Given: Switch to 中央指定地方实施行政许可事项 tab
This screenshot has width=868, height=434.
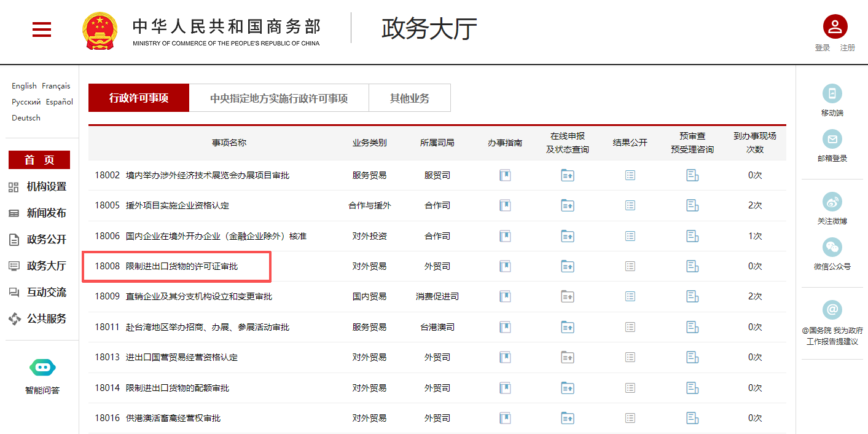Looking at the screenshot, I should (279, 98).
